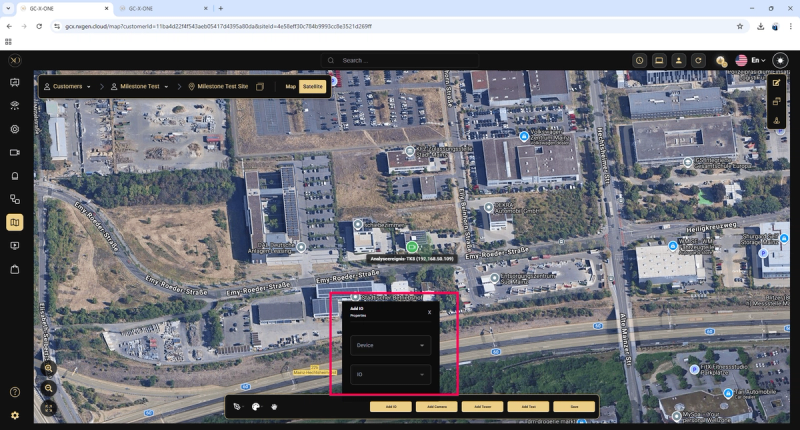Switch to the first GC-X-ONE browser tab
Viewport: 800px width, 430px height.
click(64, 9)
